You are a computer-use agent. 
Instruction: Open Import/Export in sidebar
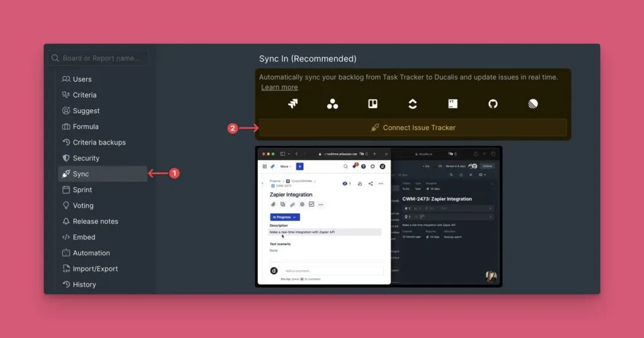point(95,269)
